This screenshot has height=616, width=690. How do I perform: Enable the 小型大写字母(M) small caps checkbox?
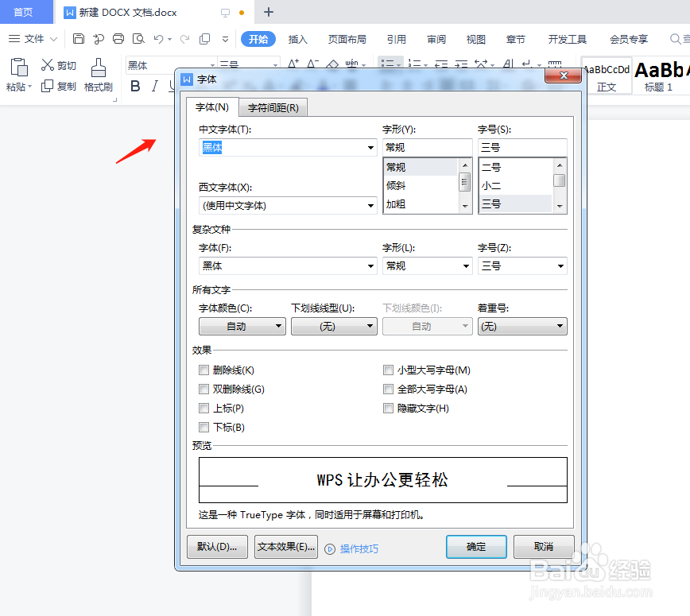pyautogui.click(x=388, y=370)
